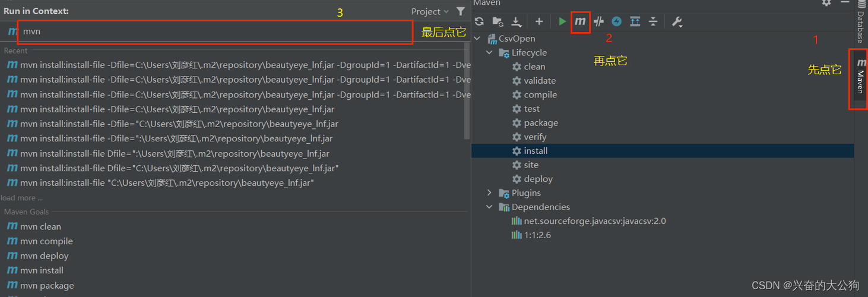Show dependencies diagram icon
This screenshot has width=868, height=297.
tap(635, 22)
